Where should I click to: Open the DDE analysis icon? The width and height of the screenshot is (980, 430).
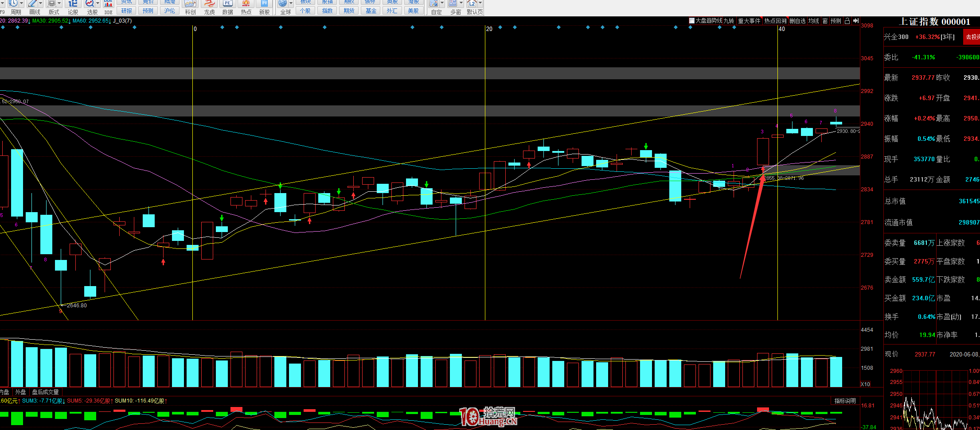(108, 4)
